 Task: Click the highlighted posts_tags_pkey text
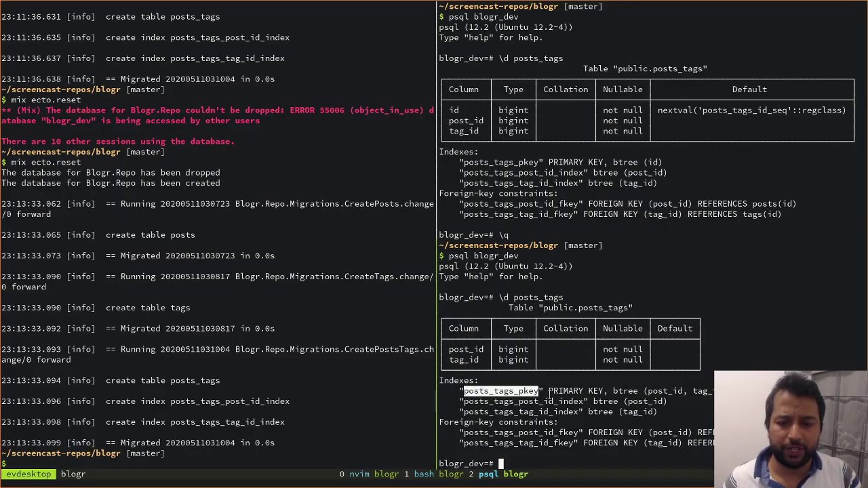coord(500,391)
